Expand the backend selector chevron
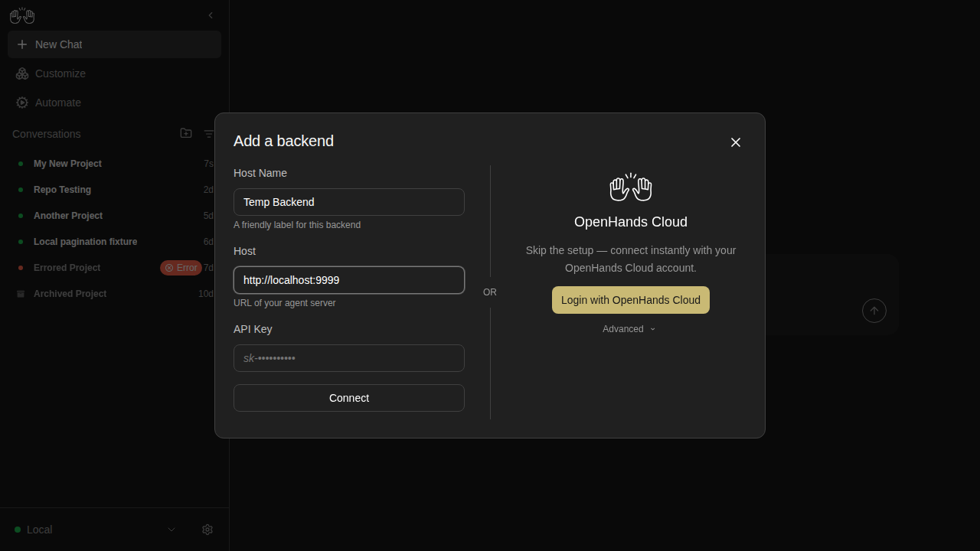The width and height of the screenshot is (980, 551). coord(171,530)
